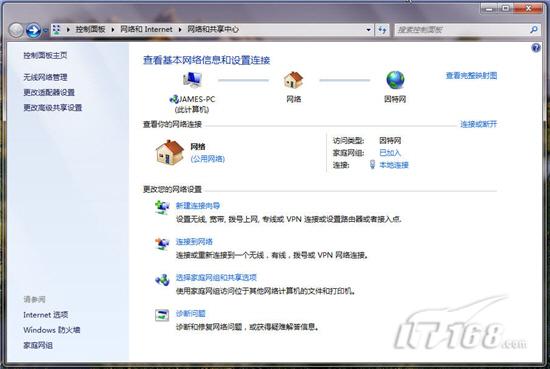Open the 本地连接 connection link
This screenshot has width=550, height=369.
tap(394, 165)
